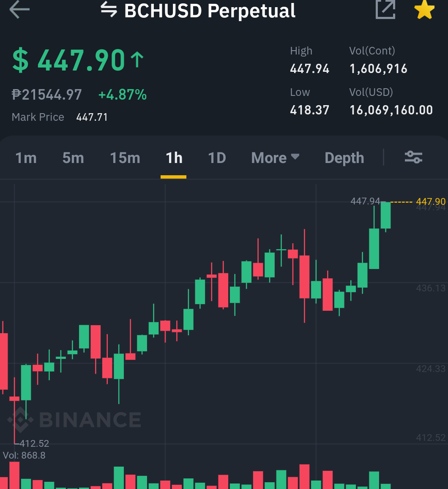The image size is (448, 489).
Task: Tap the +4.87% change percentage
Action: point(123,95)
